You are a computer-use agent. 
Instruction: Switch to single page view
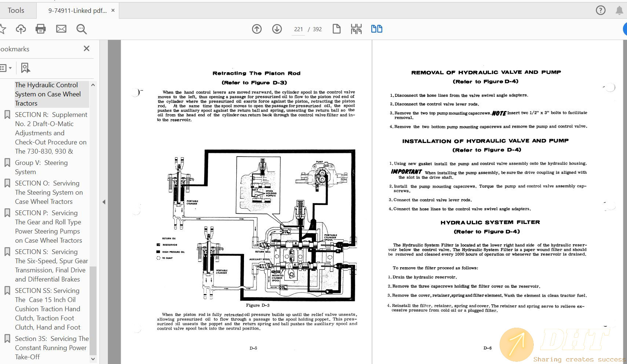coord(336,29)
